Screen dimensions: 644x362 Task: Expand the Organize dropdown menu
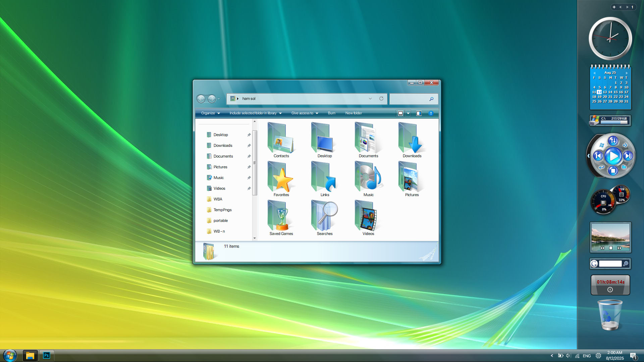click(x=211, y=113)
